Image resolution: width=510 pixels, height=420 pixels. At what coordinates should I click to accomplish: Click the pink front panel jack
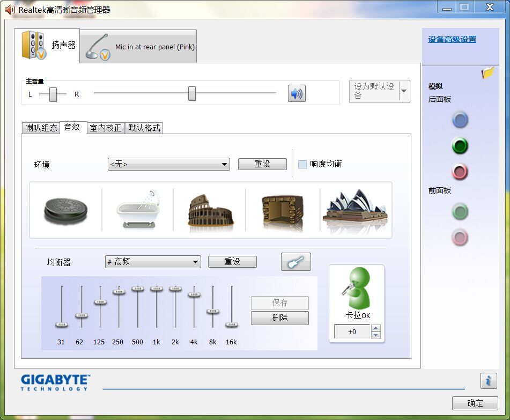pyautogui.click(x=460, y=238)
